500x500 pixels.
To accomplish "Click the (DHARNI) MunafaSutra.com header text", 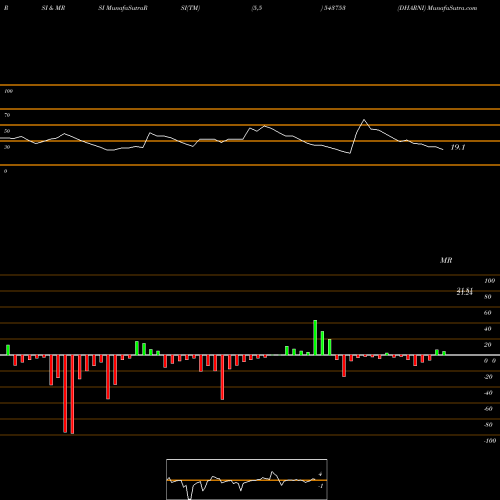I will 437,8.
